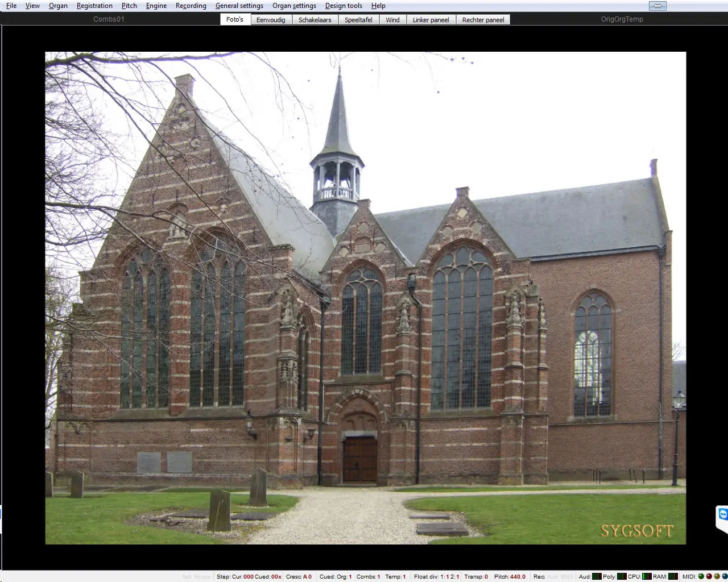Click the TeamViewer side panel icon

pyautogui.click(x=722, y=515)
